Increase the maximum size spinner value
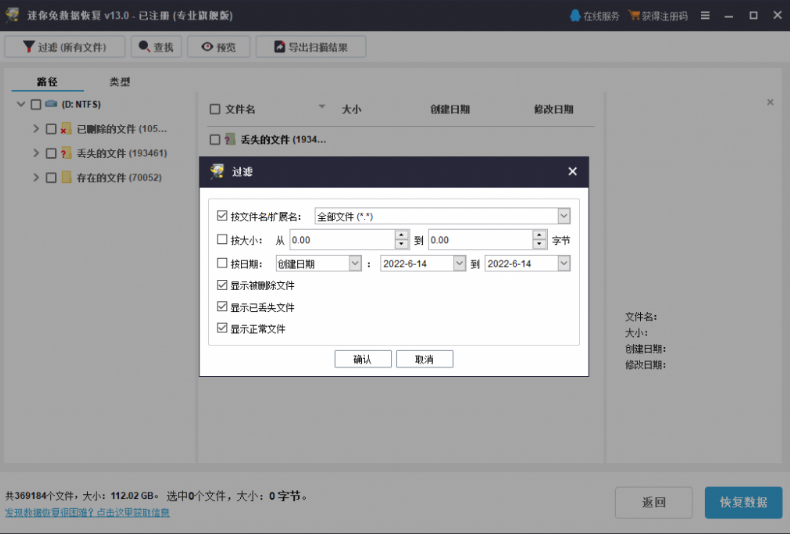 tap(540, 235)
